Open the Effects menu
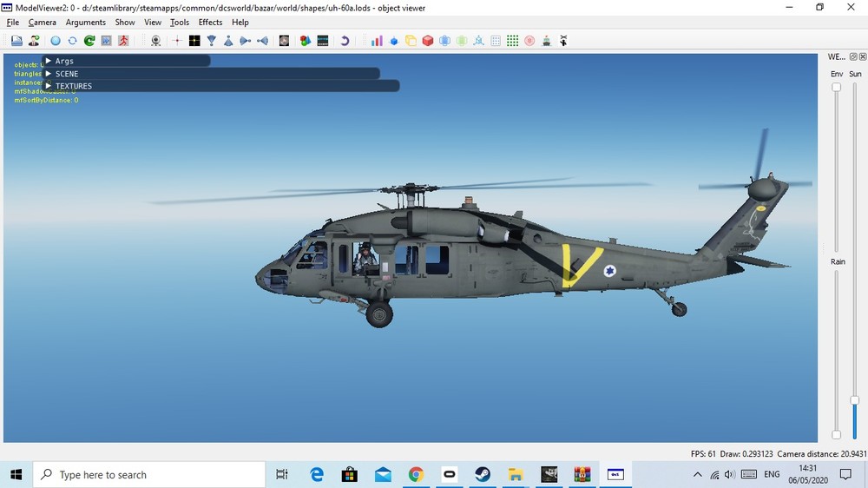This screenshot has height=488, width=868. [x=210, y=23]
